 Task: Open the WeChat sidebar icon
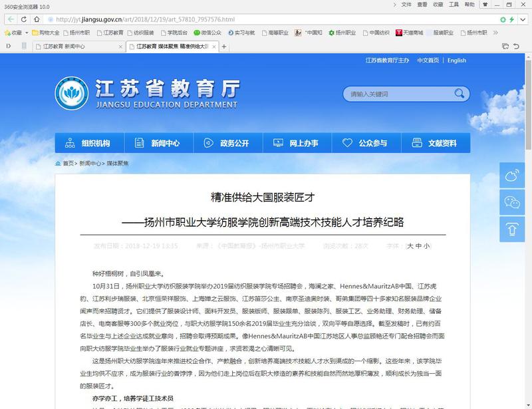[512, 202]
